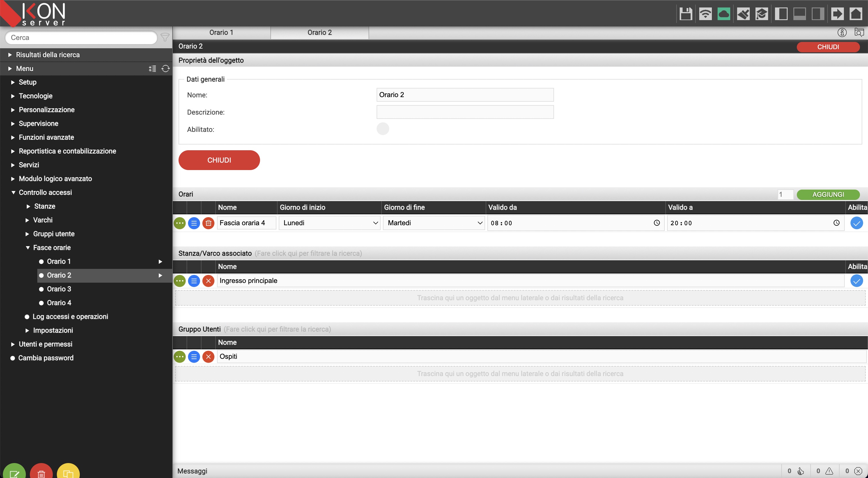The width and height of the screenshot is (868, 478).
Task: Collapse the Controllo accessi section
Action: [13, 193]
